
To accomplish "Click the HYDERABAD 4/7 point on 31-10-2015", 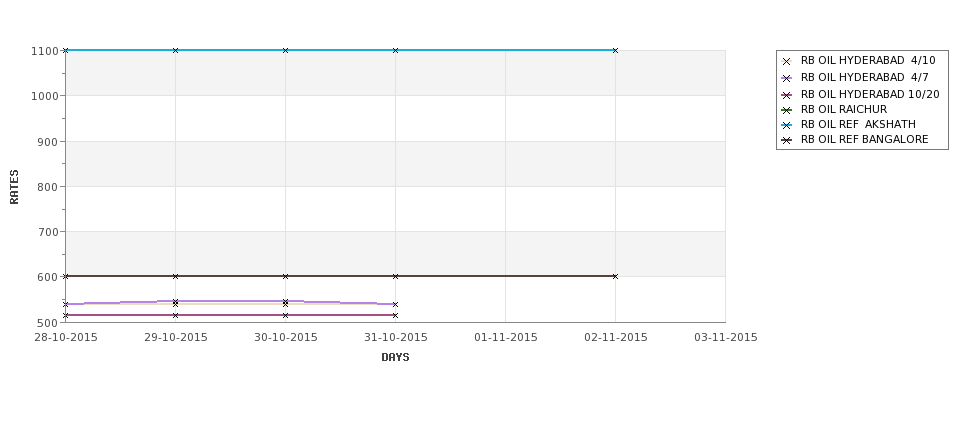I will (395, 304).
